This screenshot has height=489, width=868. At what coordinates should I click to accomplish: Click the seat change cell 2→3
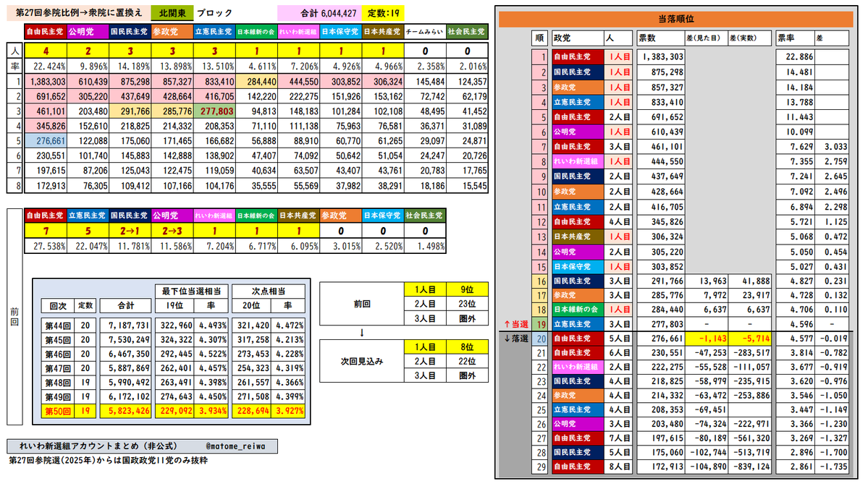pos(172,231)
